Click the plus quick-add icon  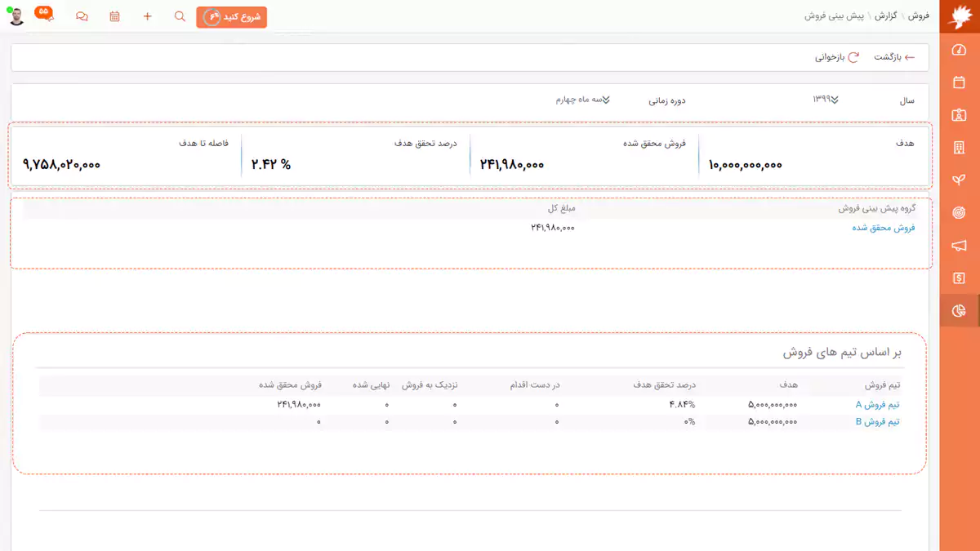[148, 16]
